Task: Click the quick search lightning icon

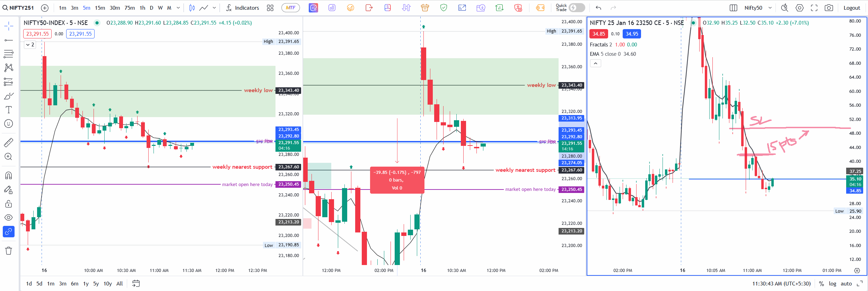Action: [784, 8]
